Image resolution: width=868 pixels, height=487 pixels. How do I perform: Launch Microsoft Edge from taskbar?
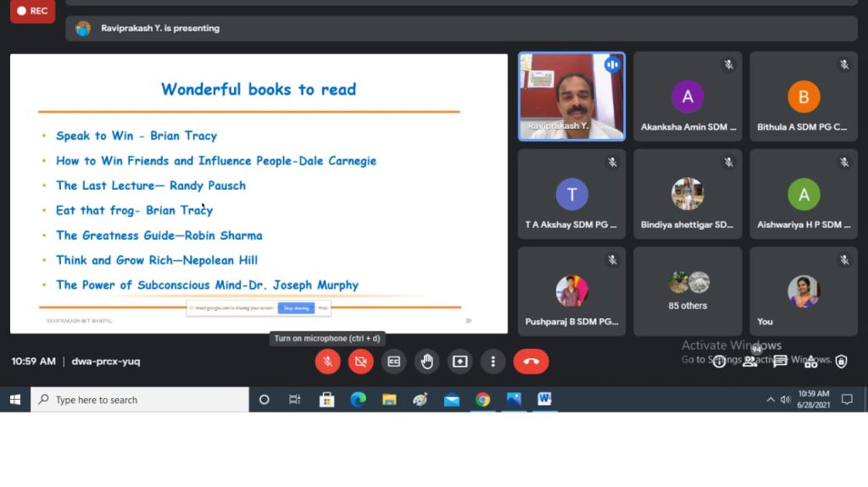click(359, 400)
